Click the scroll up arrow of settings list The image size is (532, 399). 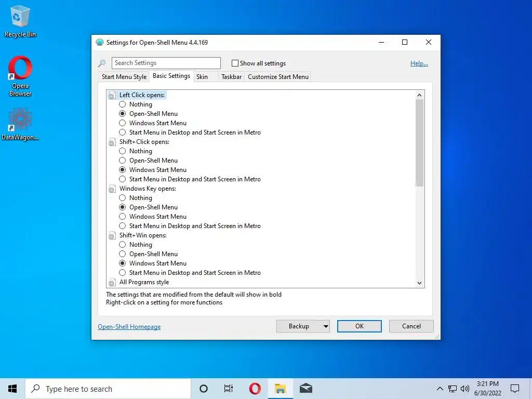pos(419,95)
